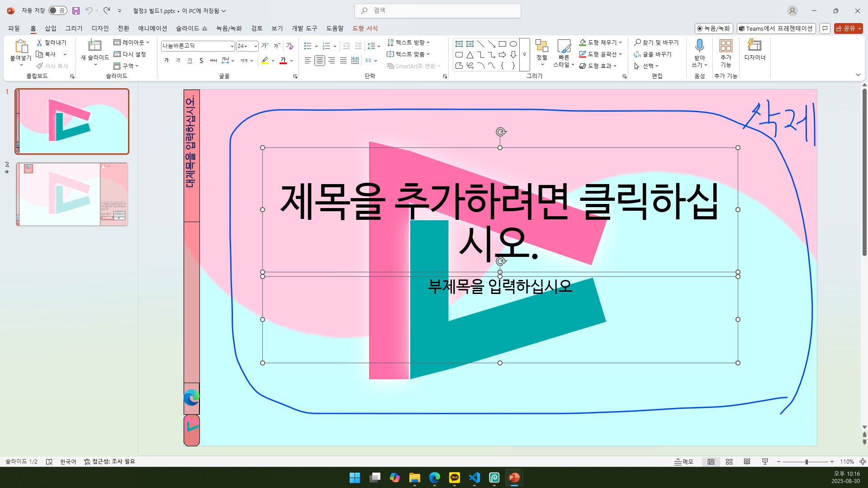
Task: Select the Freeform Scribble shape
Action: click(470, 66)
